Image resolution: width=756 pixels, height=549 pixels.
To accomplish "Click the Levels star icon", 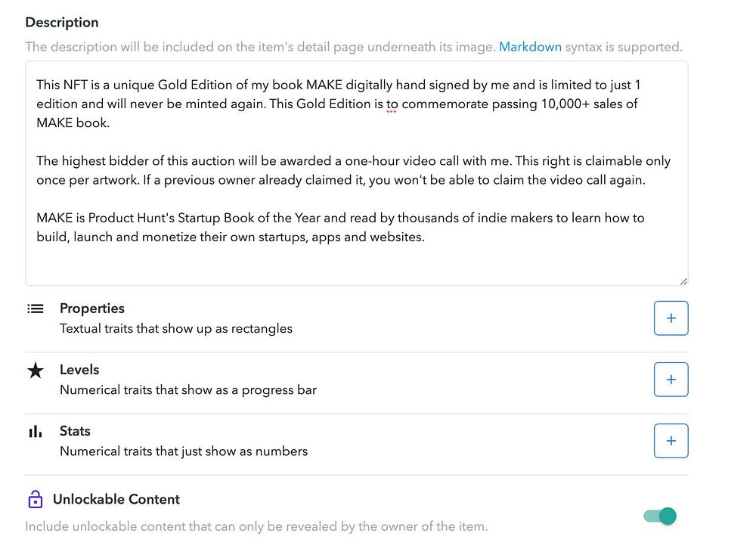I will pyautogui.click(x=36, y=371).
